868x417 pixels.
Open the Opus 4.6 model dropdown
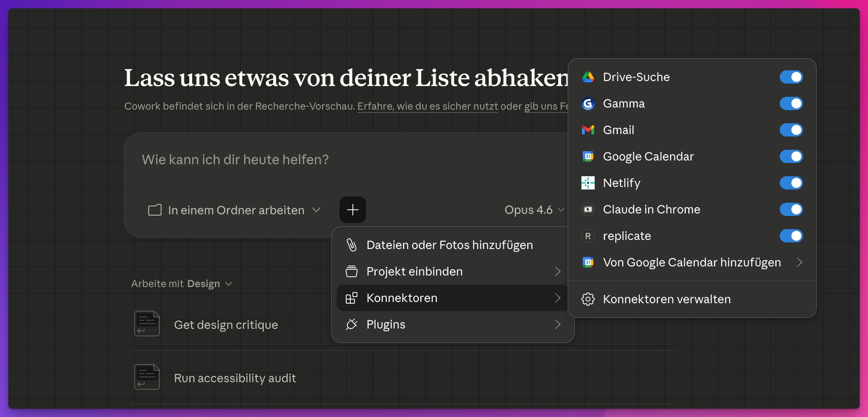(534, 210)
